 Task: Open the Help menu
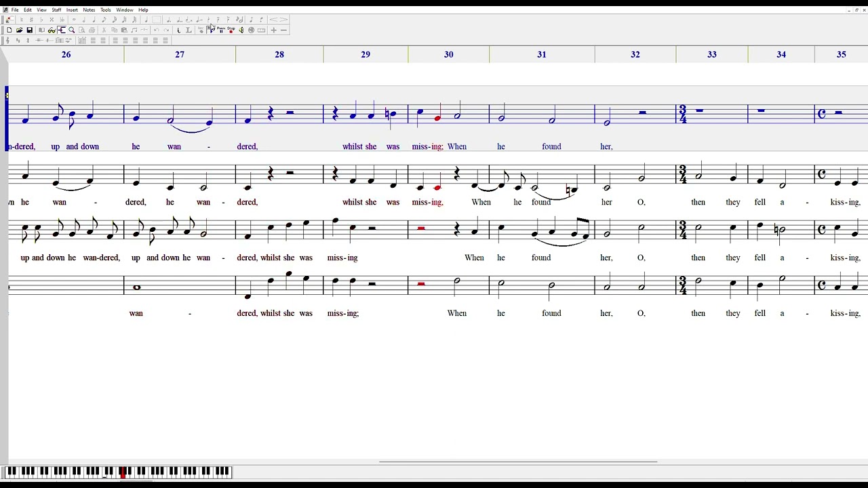(143, 10)
